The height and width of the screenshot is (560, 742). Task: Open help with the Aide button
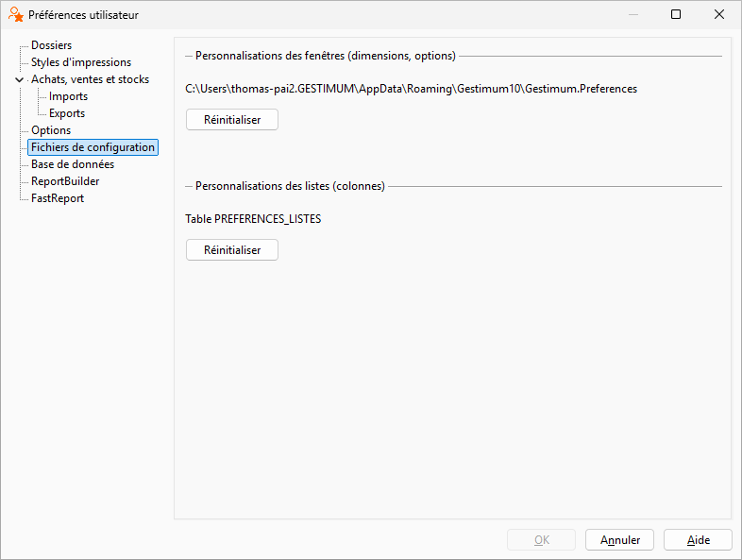coord(698,540)
